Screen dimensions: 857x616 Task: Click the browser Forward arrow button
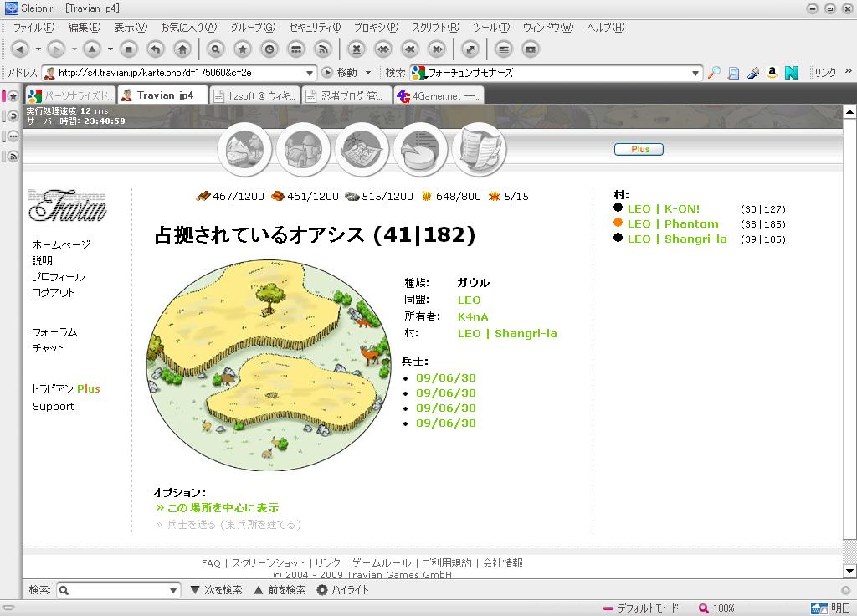coord(56,49)
